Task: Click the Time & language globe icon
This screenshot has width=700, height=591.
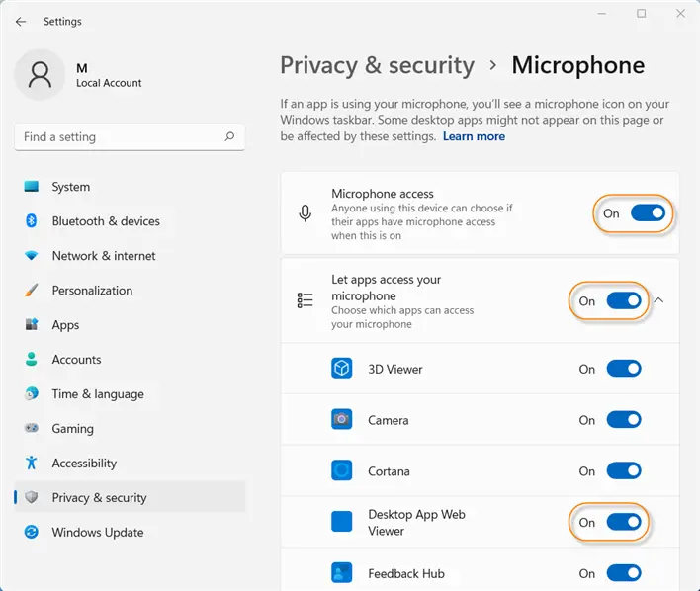Action: (x=32, y=393)
